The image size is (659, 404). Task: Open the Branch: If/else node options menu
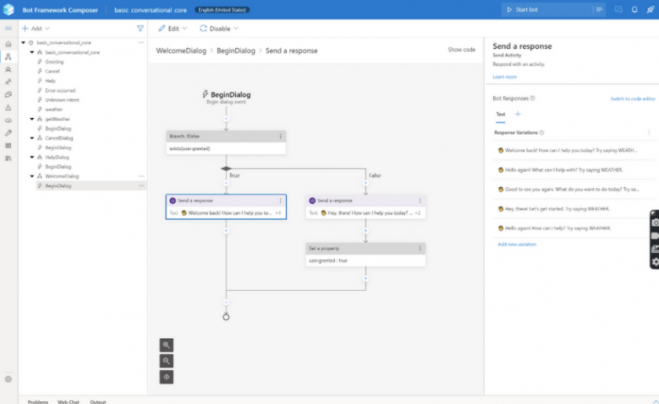281,135
